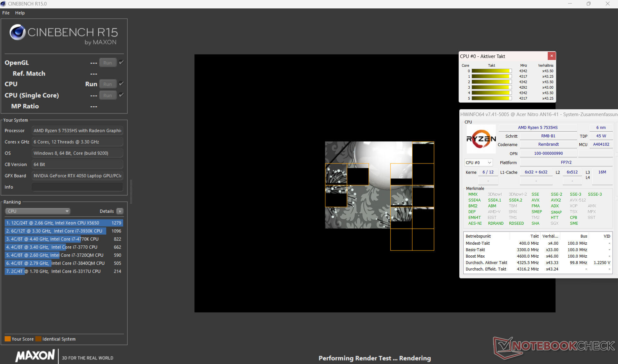Viewport: 618px width, 364px height.
Task: Click the Rembrandt codename value
Action: coord(548,144)
